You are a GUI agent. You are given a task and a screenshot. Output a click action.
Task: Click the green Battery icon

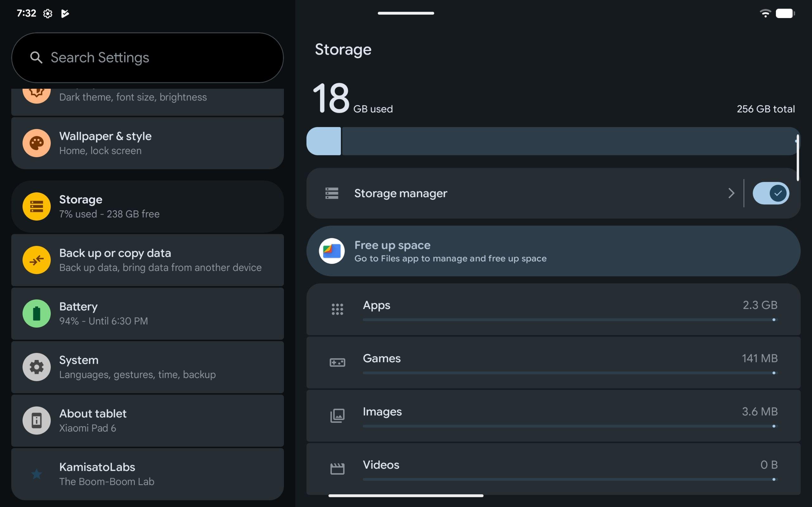(x=36, y=313)
